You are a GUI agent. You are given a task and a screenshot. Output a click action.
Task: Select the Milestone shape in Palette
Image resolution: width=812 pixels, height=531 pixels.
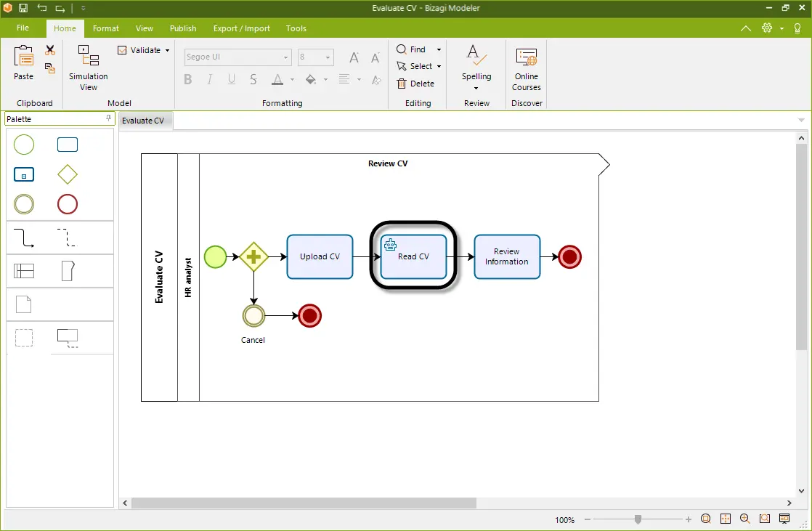click(68, 271)
